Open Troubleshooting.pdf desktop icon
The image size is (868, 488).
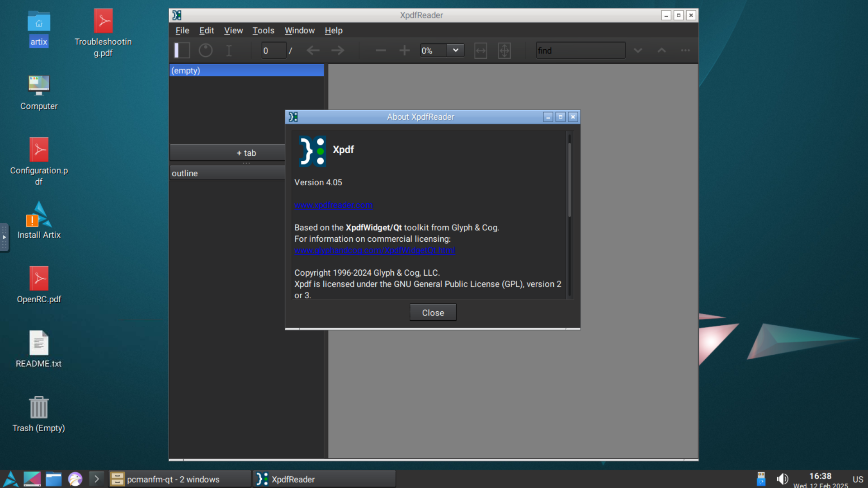(103, 33)
